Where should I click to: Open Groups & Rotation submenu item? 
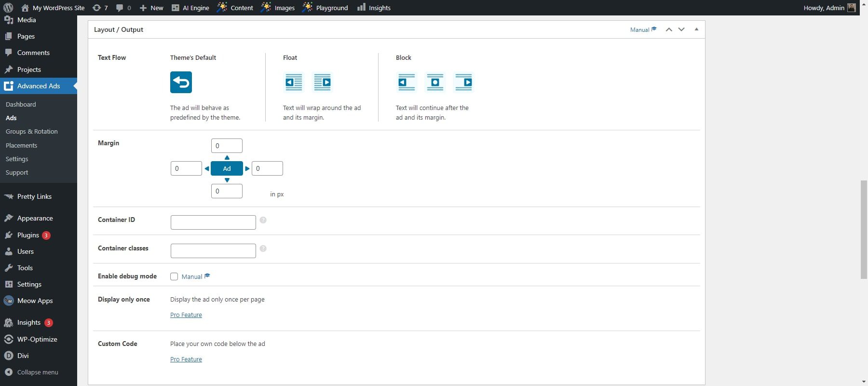[x=32, y=132]
